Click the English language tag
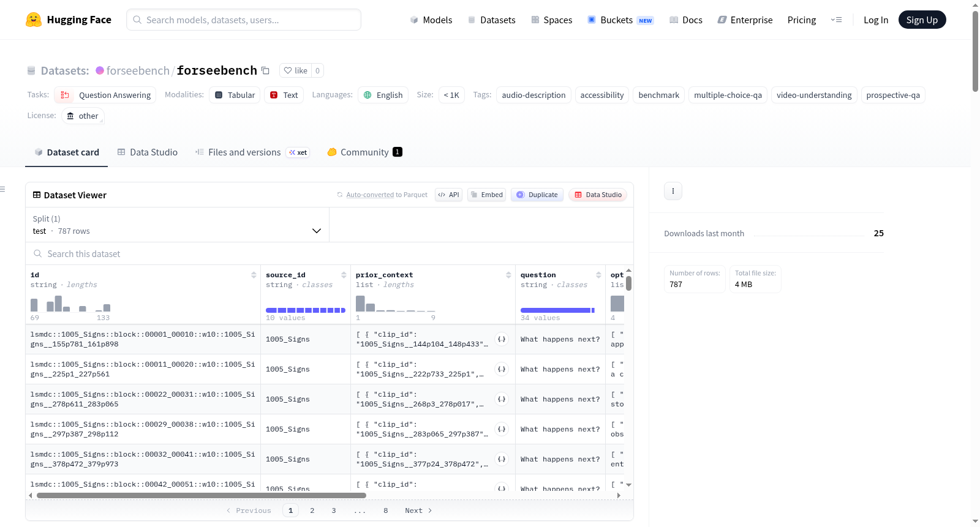 (383, 95)
